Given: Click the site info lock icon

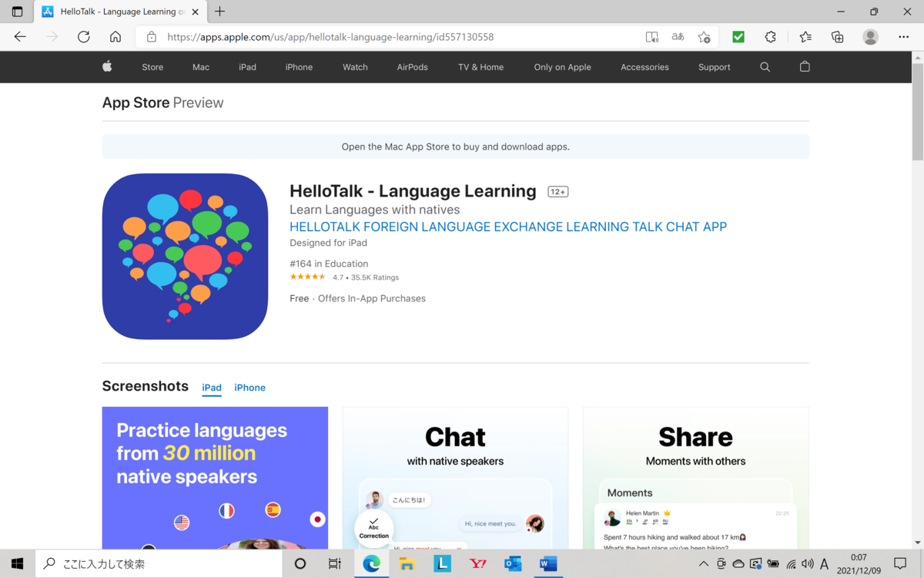Looking at the screenshot, I should pyautogui.click(x=152, y=37).
